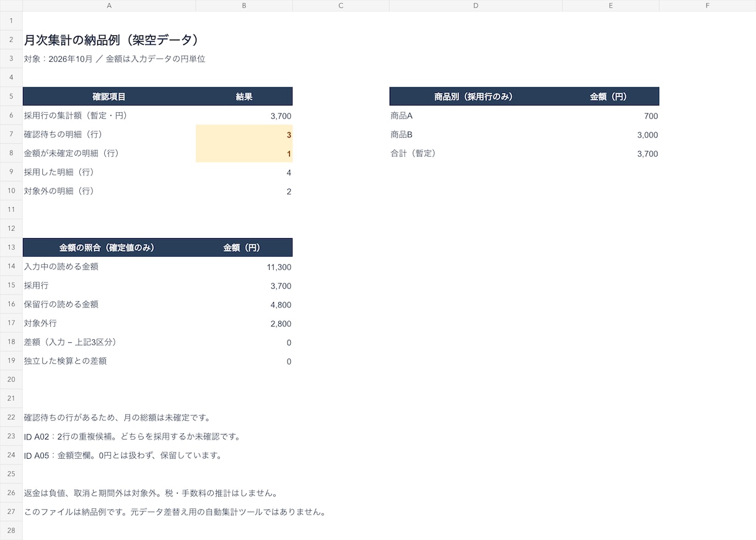The width and height of the screenshot is (756, 540).
Task: Click the cell 独立した検算との差額
Action: (x=109, y=361)
